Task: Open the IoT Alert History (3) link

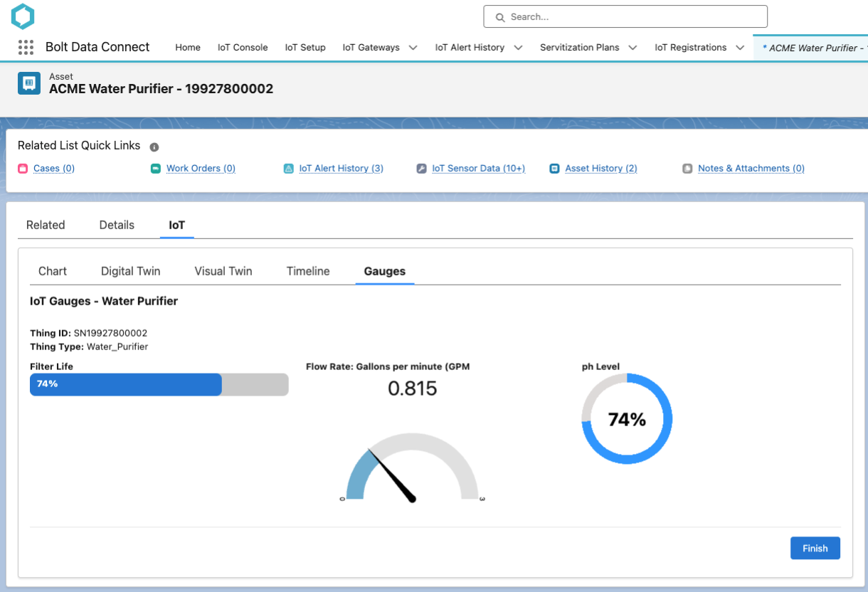Action: pyautogui.click(x=341, y=169)
